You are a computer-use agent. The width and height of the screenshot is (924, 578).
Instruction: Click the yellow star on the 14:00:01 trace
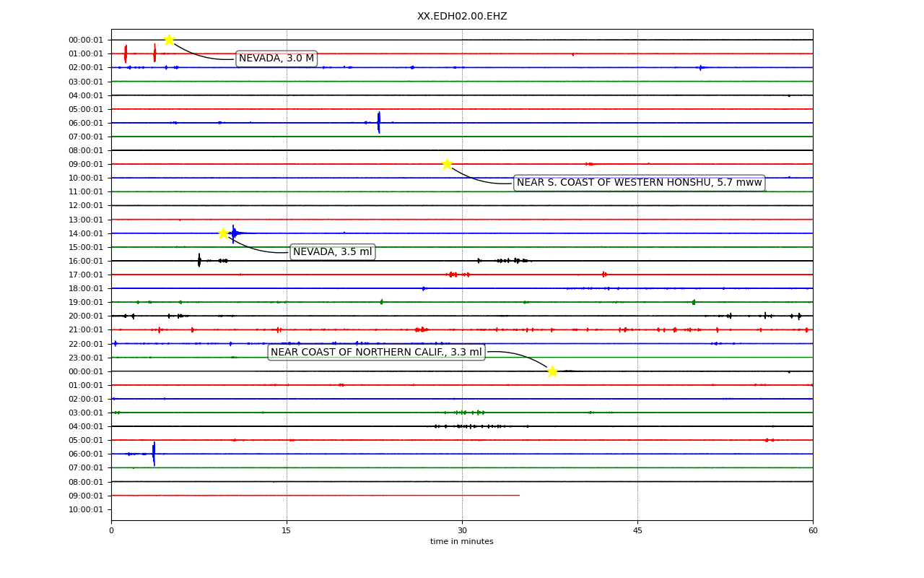click(x=223, y=233)
